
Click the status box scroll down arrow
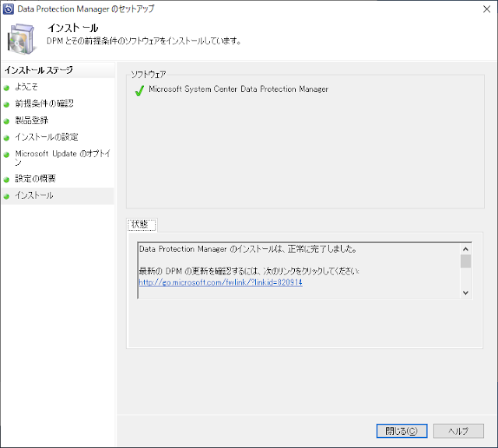coord(465,292)
